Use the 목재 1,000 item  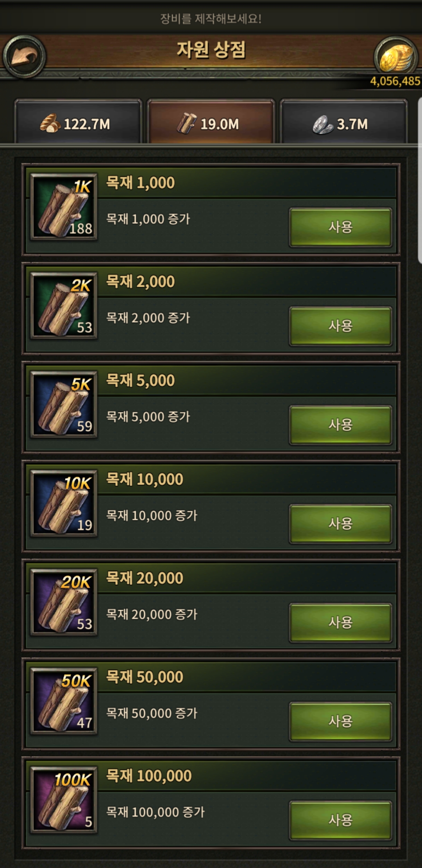pos(340,227)
